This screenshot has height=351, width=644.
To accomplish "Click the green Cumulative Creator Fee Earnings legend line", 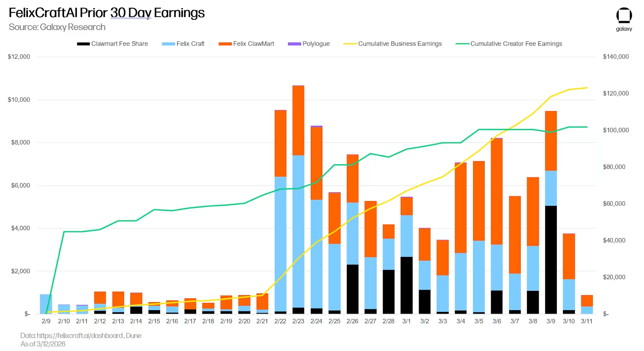I will point(462,44).
